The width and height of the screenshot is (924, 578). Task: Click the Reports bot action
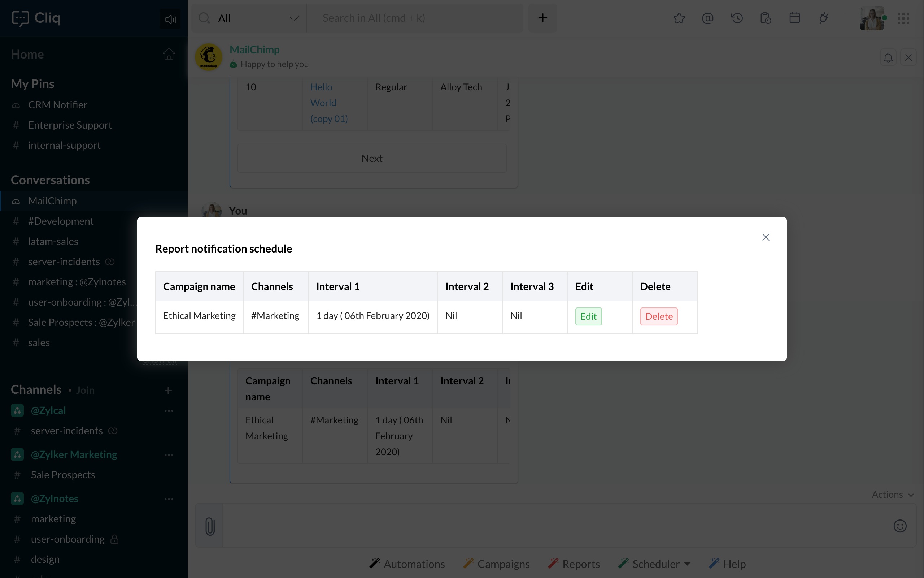click(574, 564)
